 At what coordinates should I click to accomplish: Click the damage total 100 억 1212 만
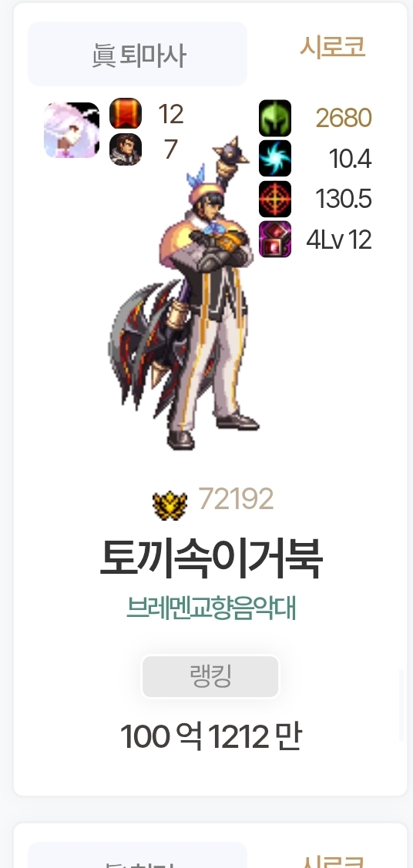(210, 736)
